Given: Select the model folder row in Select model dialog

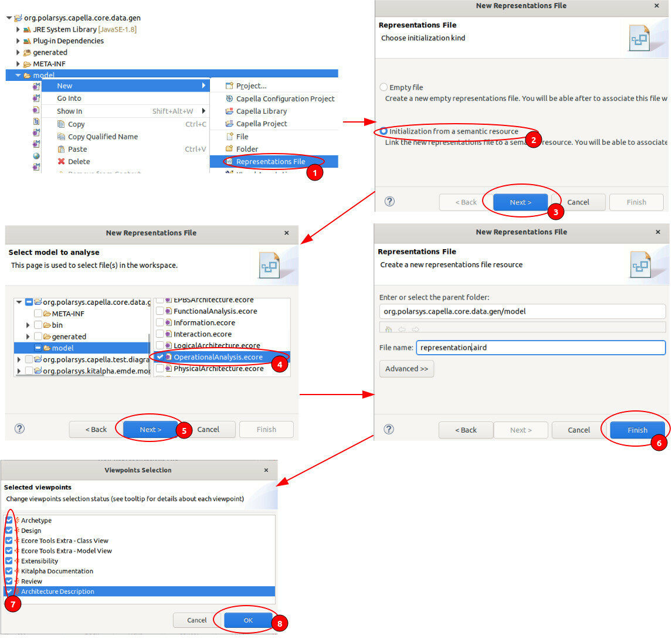Looking at the screenshot, I should 82,348.
